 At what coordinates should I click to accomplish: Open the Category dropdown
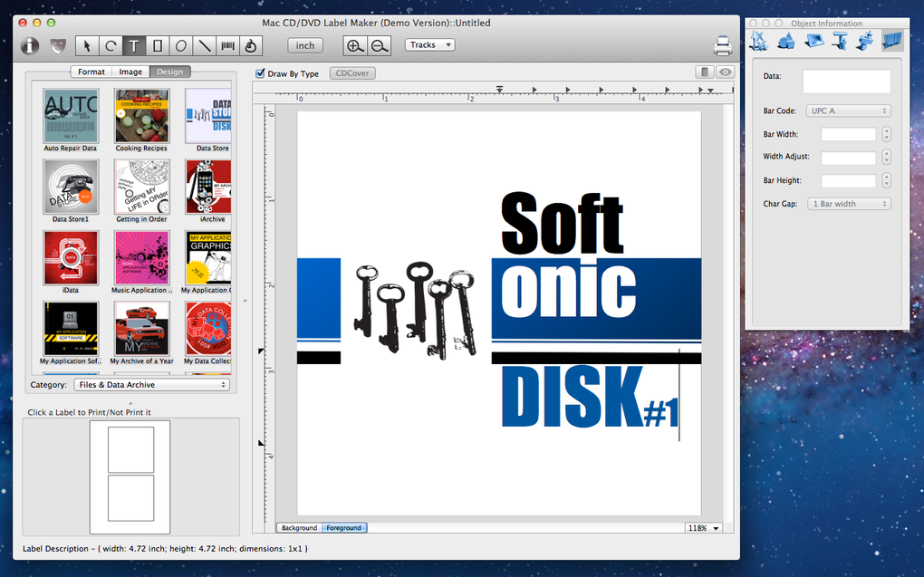[151, 384]
